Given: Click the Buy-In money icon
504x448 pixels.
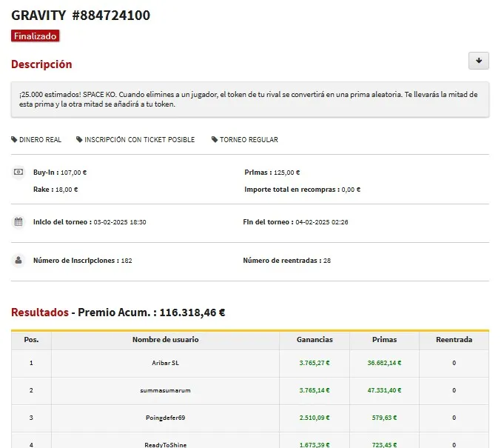Looking at the screenshot, I should [x=19, y=173].
